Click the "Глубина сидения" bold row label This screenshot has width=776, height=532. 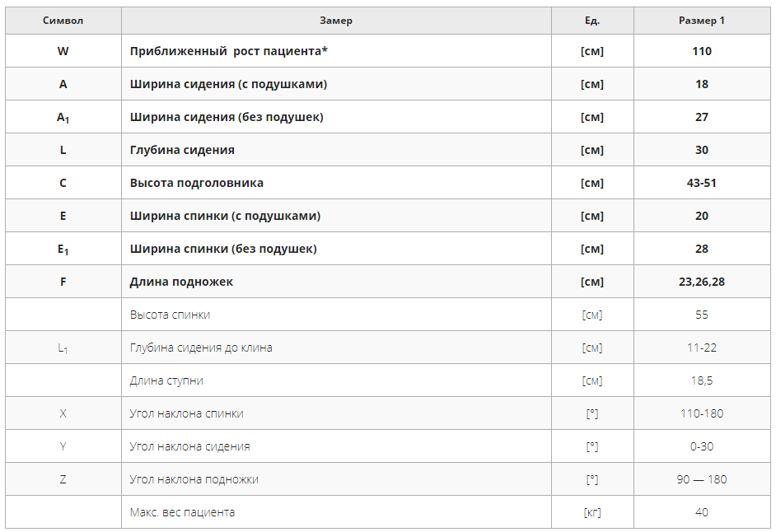182,150
